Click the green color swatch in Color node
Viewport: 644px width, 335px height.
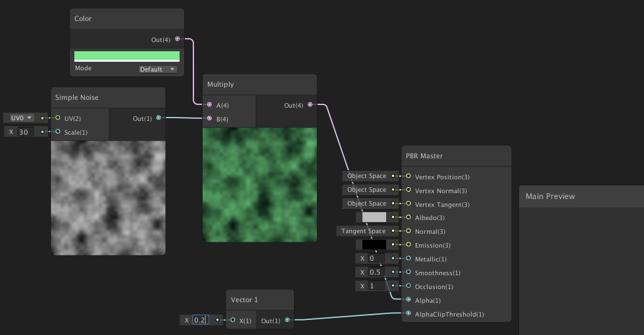126,56
